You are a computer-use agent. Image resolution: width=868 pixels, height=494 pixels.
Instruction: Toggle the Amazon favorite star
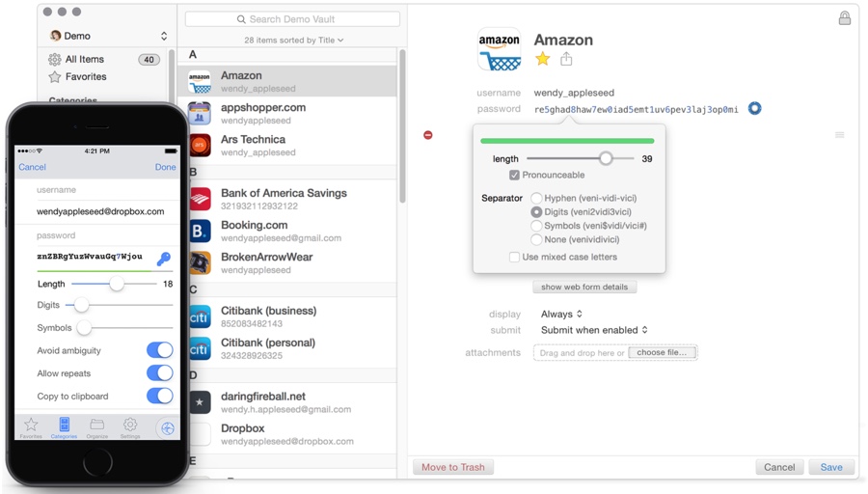coord(542,59)
